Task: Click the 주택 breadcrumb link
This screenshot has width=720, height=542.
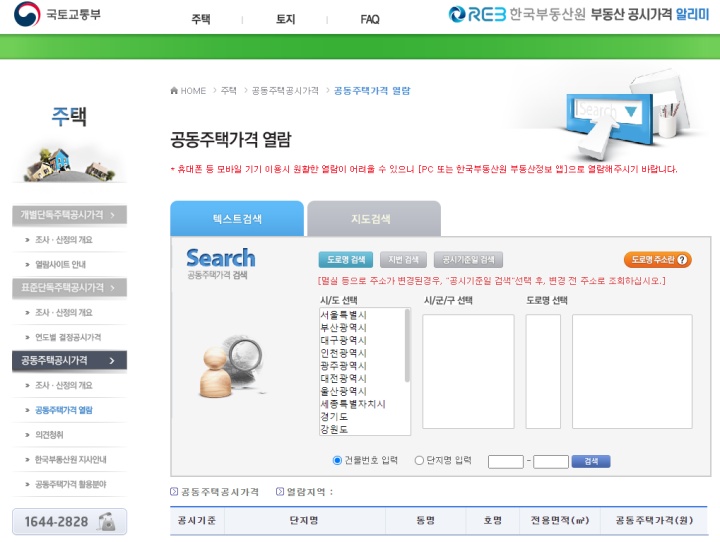Action: click(229, 90)
